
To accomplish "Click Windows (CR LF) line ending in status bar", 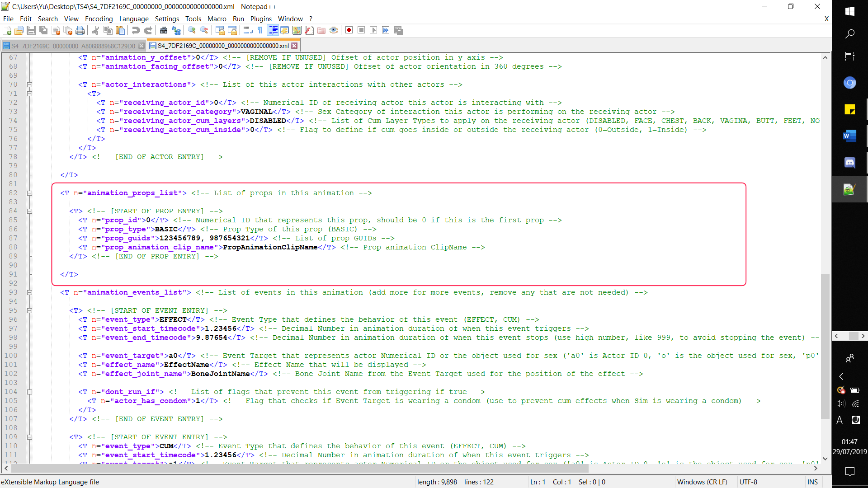I will pos(702,482).
